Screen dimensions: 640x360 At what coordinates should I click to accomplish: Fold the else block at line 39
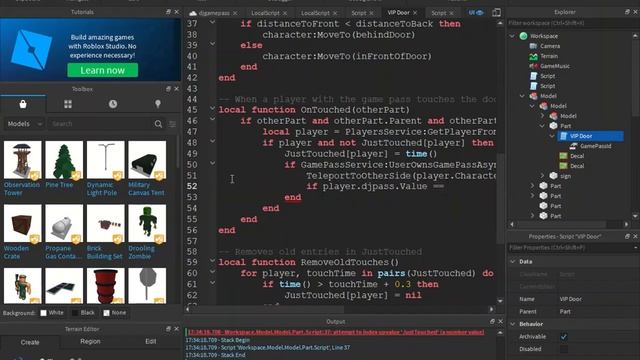tap(212, 44)
